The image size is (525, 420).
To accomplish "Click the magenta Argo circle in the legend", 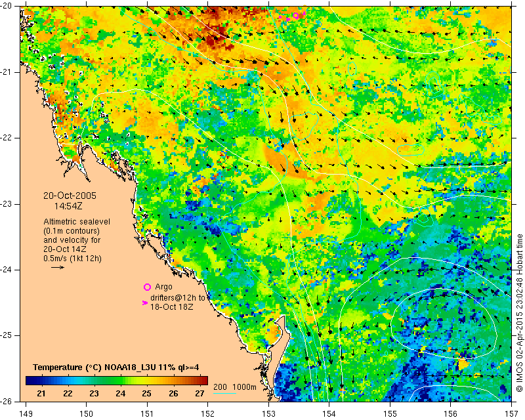I will 147,287.
